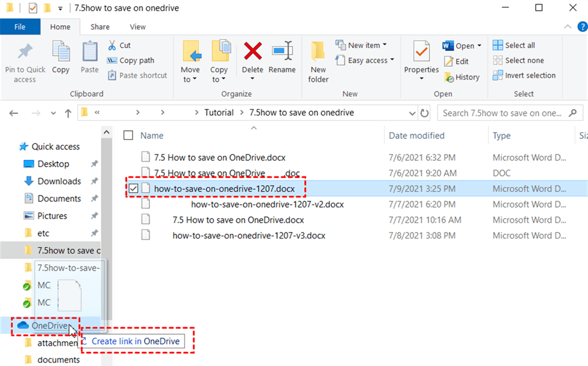
Task: Open 7.5how to save folder in sidebar
Action: pyautogui.click(x=69, y=250)
